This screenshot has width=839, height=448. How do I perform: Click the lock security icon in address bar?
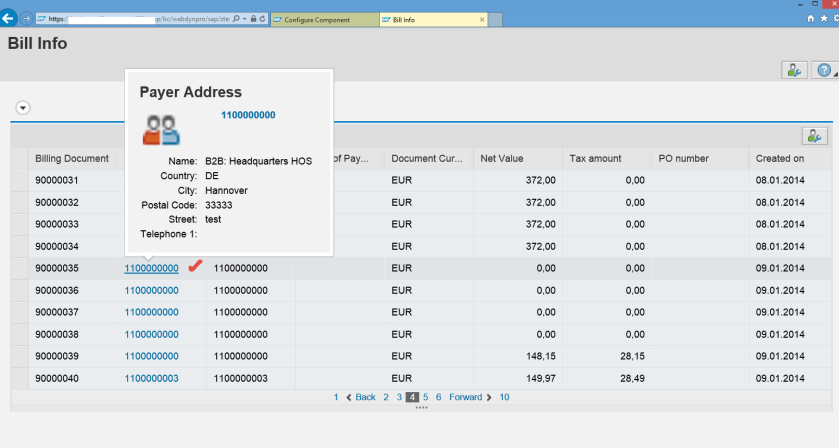pos(254,19)
